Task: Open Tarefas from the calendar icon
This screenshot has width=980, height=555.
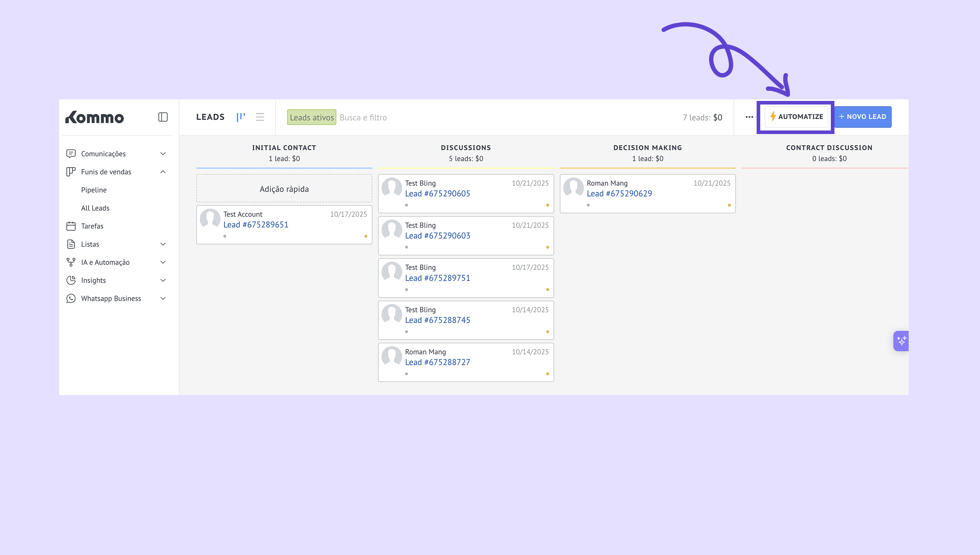Action: pyautogui.click(x=71, y=226)
